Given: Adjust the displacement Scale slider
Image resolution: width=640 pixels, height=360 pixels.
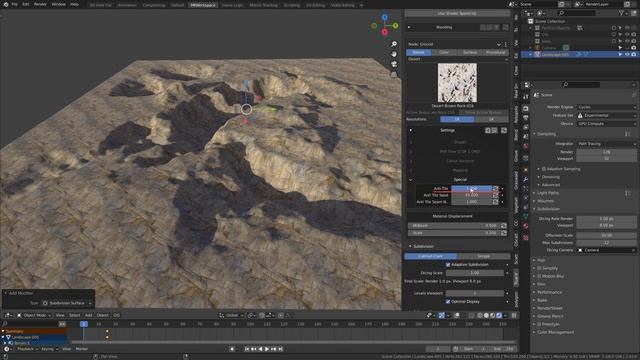Looking at the screenshot, I should tap(454, 233).
